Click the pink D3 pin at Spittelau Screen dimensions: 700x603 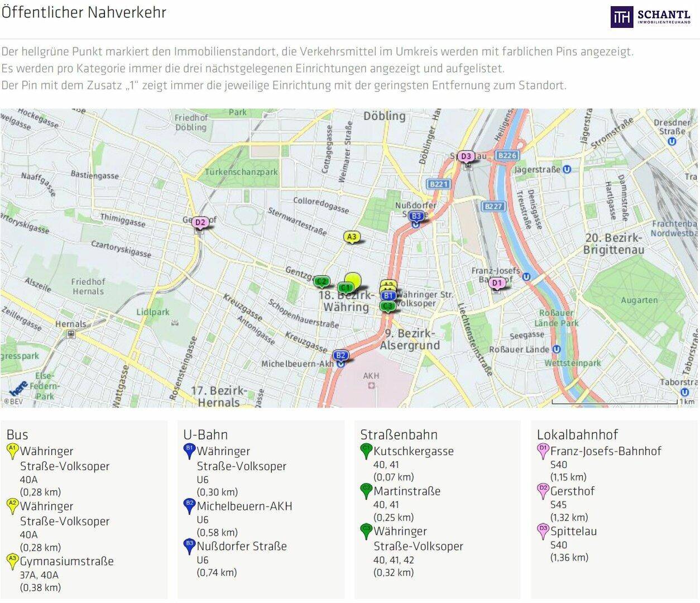pos(466,156)
